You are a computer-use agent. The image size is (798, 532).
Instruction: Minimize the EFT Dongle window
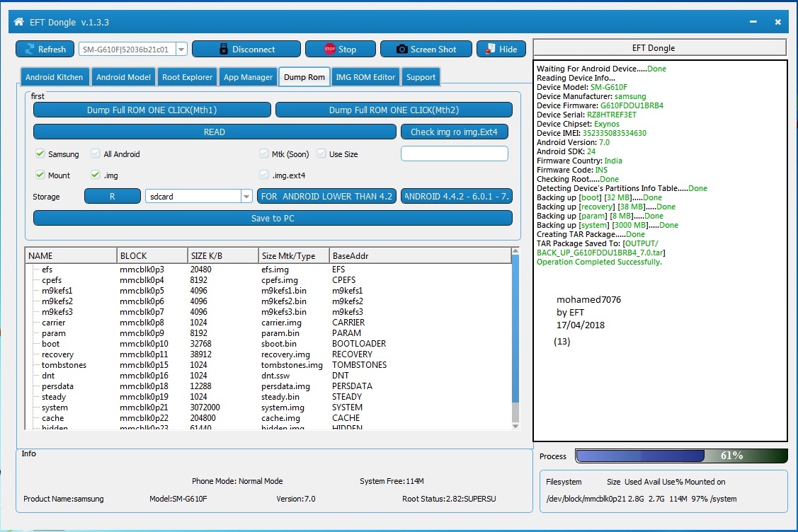click(x=753, y=22)
